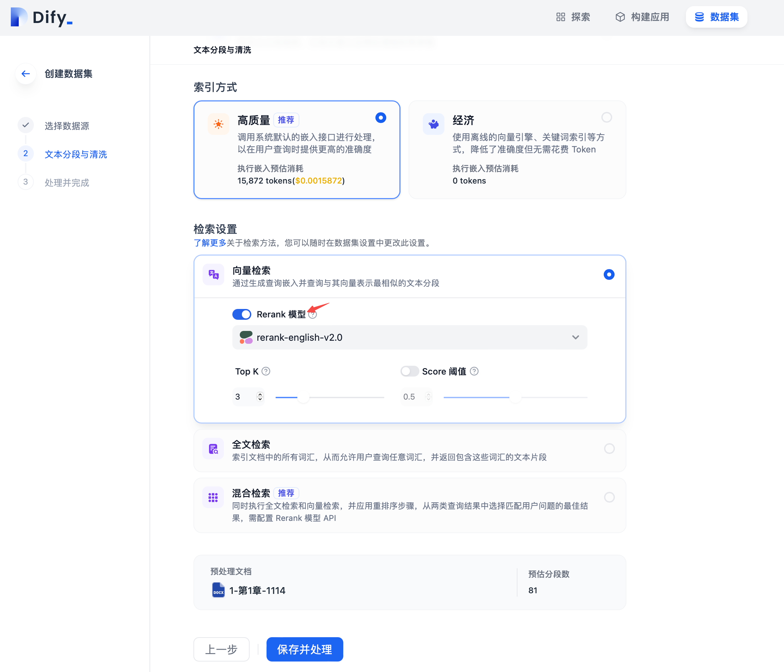The height and width of the screenshot is (672, 784).
Task: Click the help icon beside Rerank 模型
Action: (x=313, y=315)
